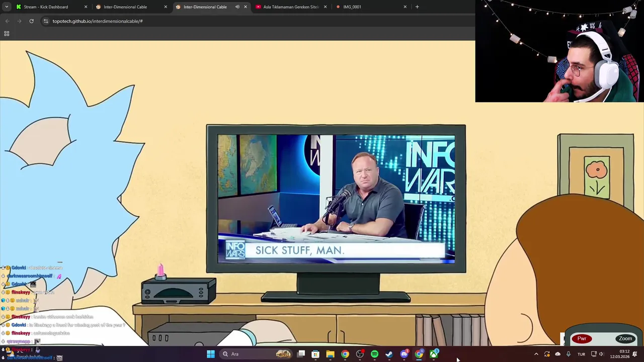The height and width of the screenshot is (362, 644).
Task: Open the IMG_0001 tab
Action: coord(371,7)
